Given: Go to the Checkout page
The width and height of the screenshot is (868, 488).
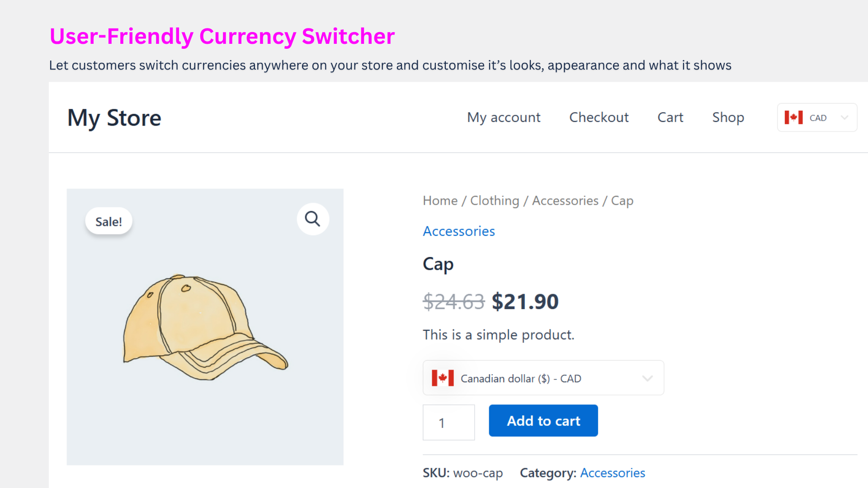Looking at the screenshot, I should coord(599,117).
